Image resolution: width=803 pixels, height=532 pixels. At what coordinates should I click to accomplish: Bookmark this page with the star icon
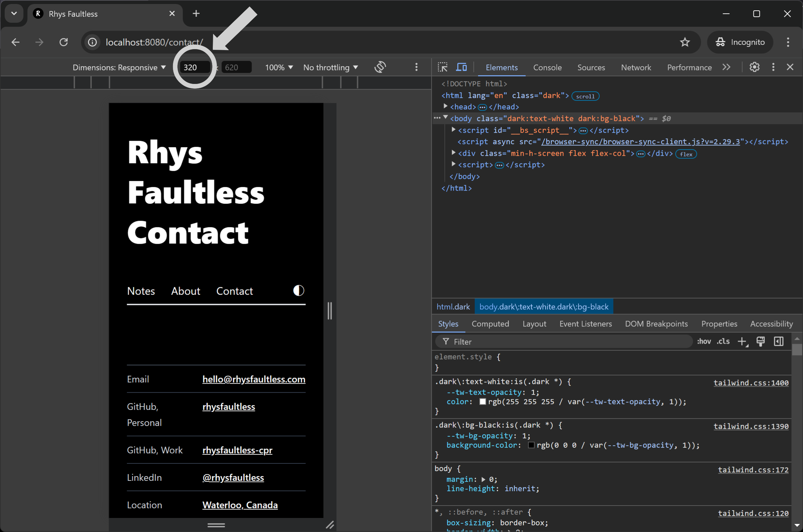(685, 42)
